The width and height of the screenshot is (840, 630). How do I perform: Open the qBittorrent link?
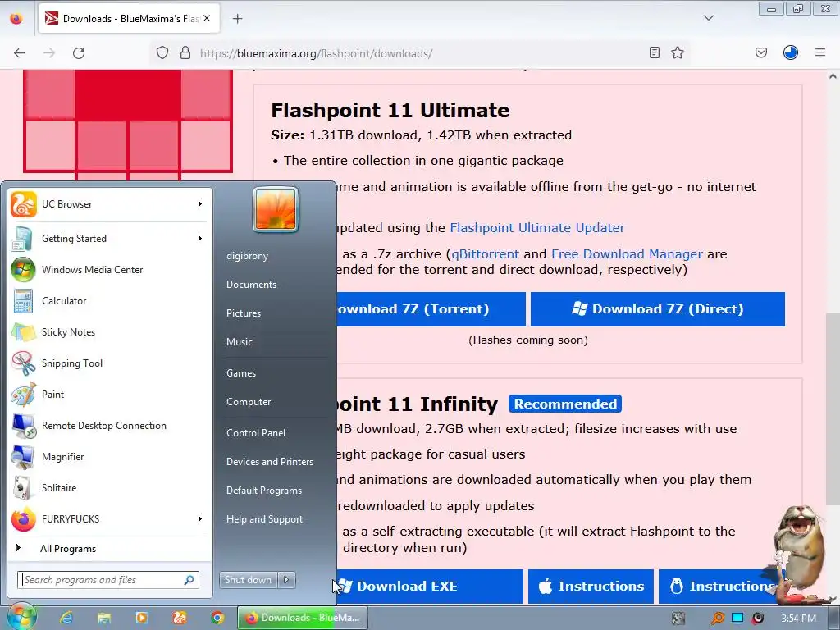click(x=486, y=254)
